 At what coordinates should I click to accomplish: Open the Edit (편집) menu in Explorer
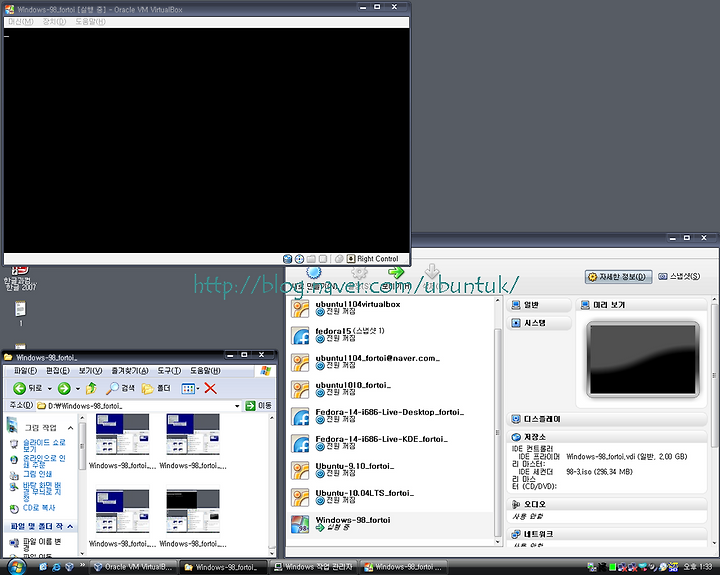pyautogui.click(x=58, y=371)
